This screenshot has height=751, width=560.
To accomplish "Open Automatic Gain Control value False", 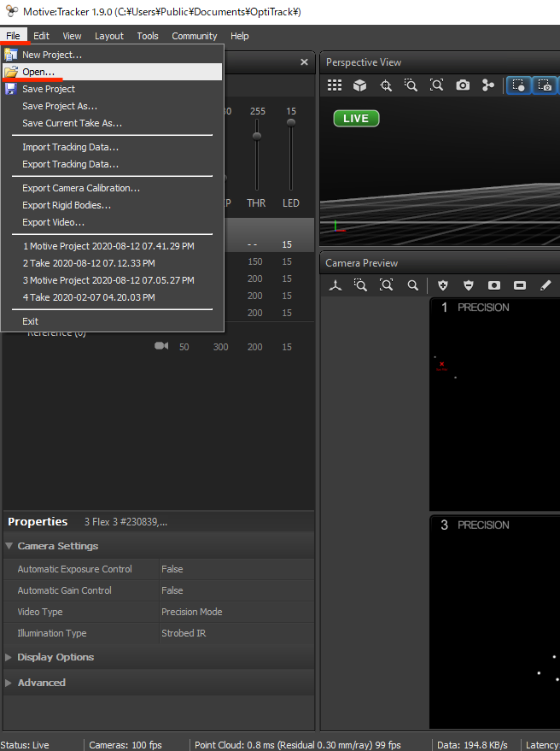I will [x=236, y=590].
